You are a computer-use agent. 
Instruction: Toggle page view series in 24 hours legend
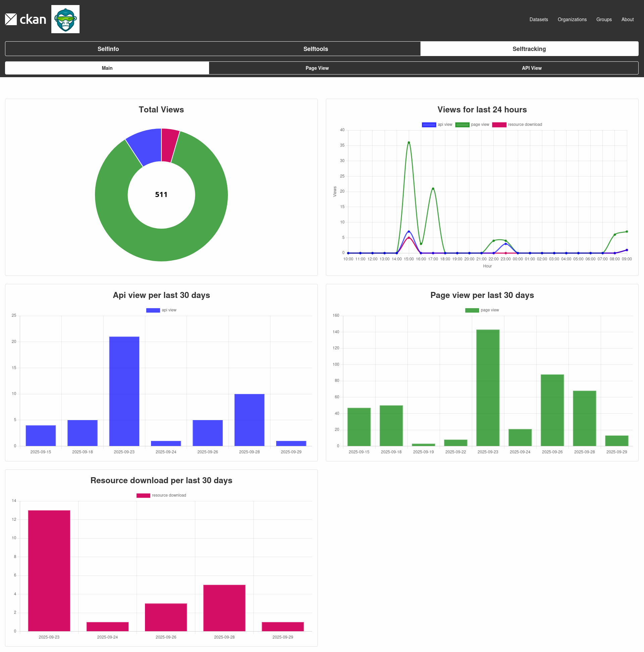(472, 125)
